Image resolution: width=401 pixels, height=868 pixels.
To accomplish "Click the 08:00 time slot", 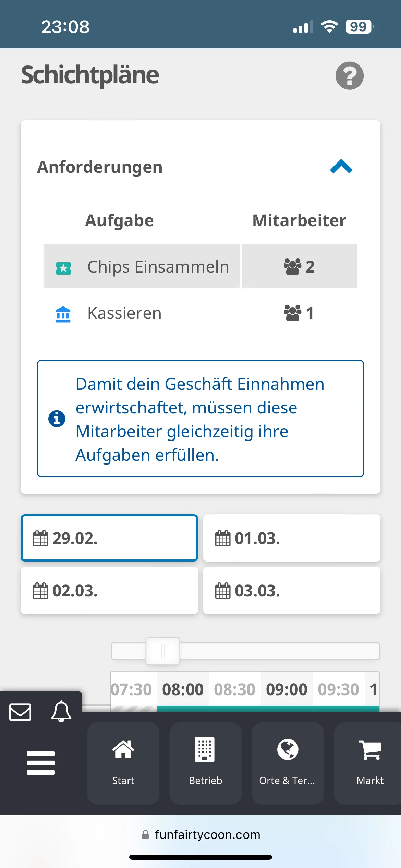I will 183,689.
